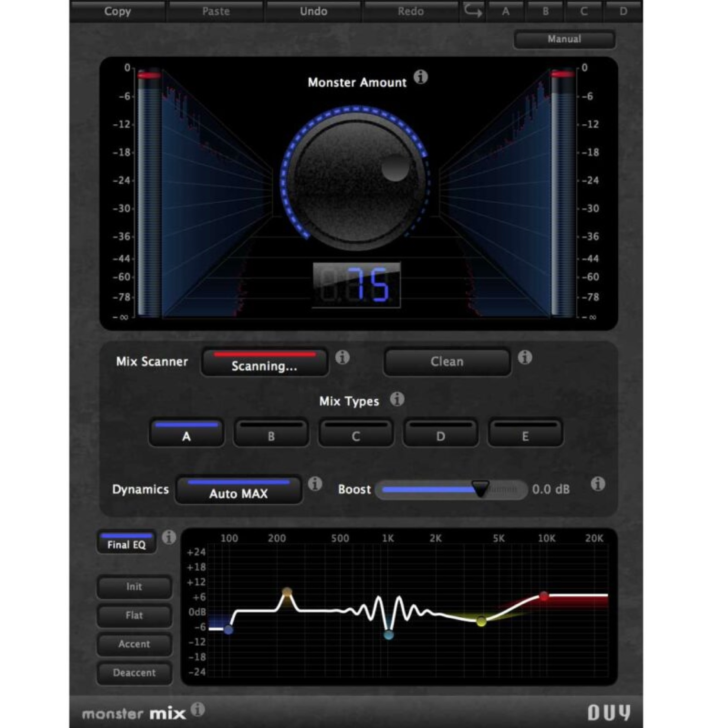Click Redo in top bar
The height and width of the screenshot is (728, 728).
pos(411,11)
